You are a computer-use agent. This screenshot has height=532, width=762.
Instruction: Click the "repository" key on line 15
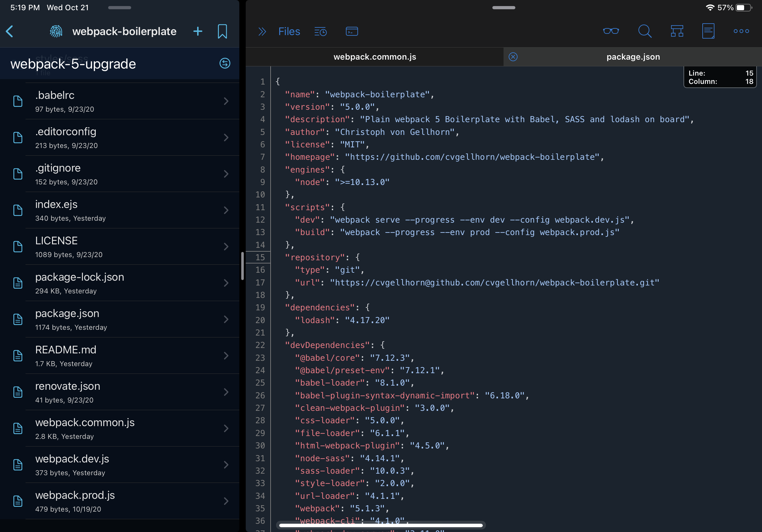click(315, 257)
